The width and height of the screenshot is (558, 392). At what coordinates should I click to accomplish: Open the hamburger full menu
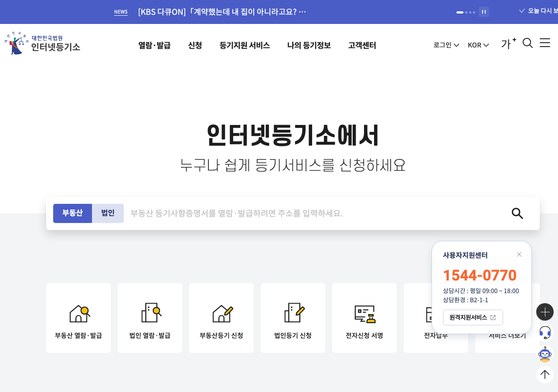(x=545, y=43)
